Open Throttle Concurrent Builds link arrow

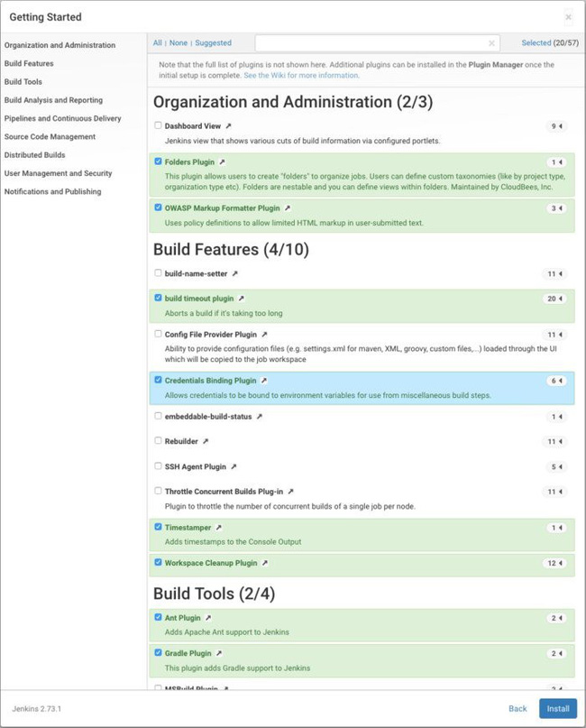(290, 492)
